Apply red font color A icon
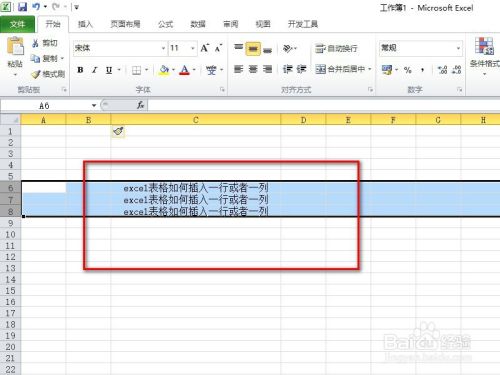 184,70
